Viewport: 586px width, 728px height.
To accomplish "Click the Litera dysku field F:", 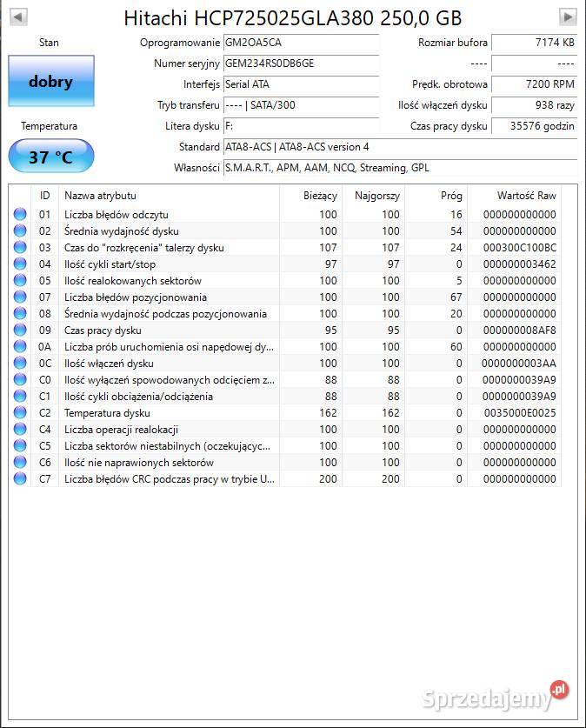I will tap(301, 126).
